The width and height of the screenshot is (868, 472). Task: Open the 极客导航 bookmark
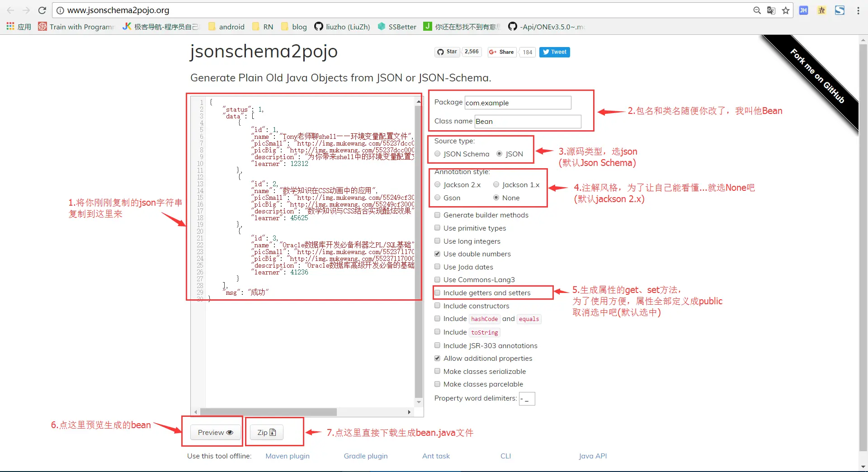coord(160,27)
